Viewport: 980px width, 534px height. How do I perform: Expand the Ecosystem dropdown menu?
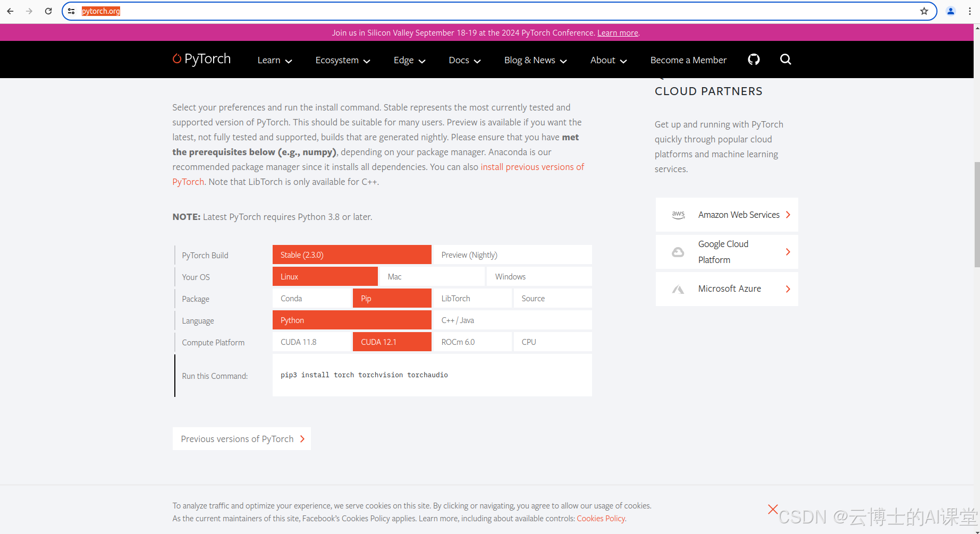tap(343, 60)
